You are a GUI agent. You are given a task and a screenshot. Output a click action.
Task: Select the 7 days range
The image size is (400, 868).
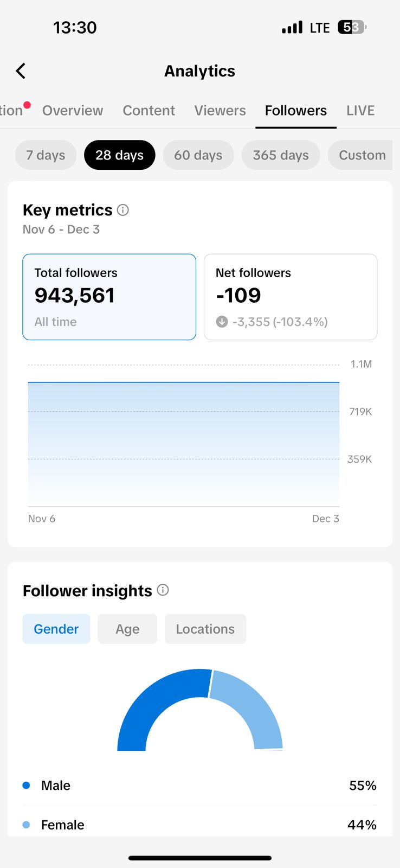(46, 155)
